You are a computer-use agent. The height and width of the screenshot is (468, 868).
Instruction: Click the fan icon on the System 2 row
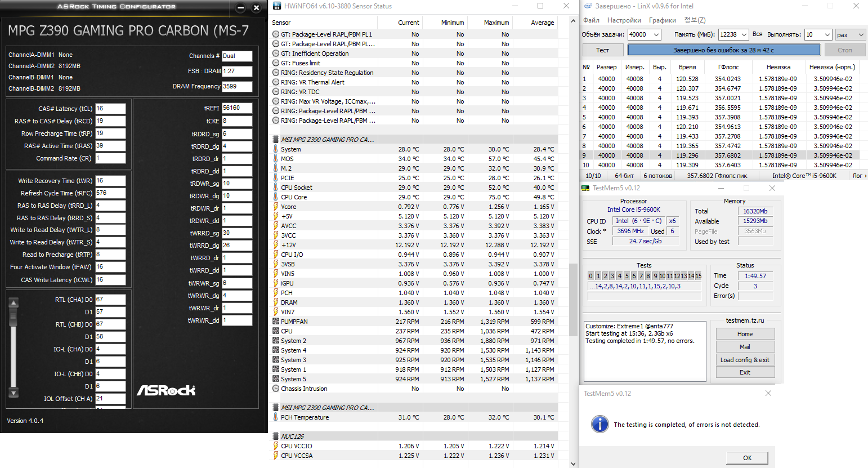pos(276,341)
